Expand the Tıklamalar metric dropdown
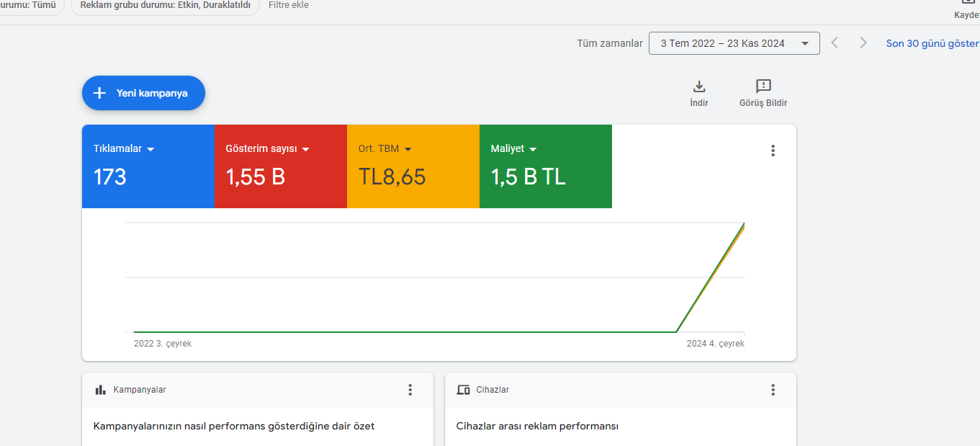This screenshot has width=980, height=446. click(x=150, y=149)
